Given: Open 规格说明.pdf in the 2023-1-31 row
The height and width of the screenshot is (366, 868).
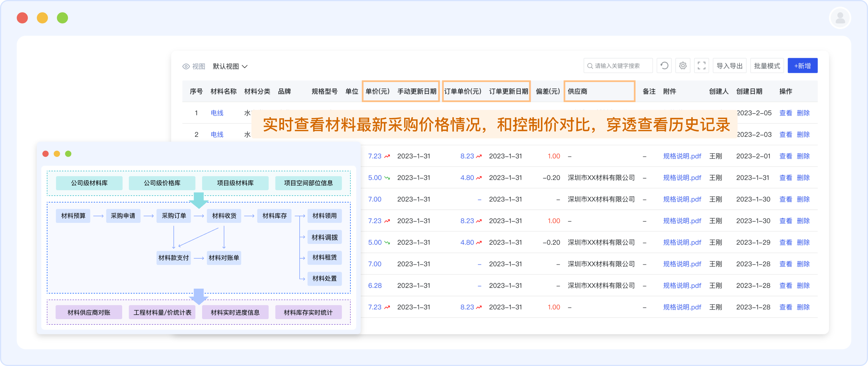Looking at the screenshot, I should point(682,178).
